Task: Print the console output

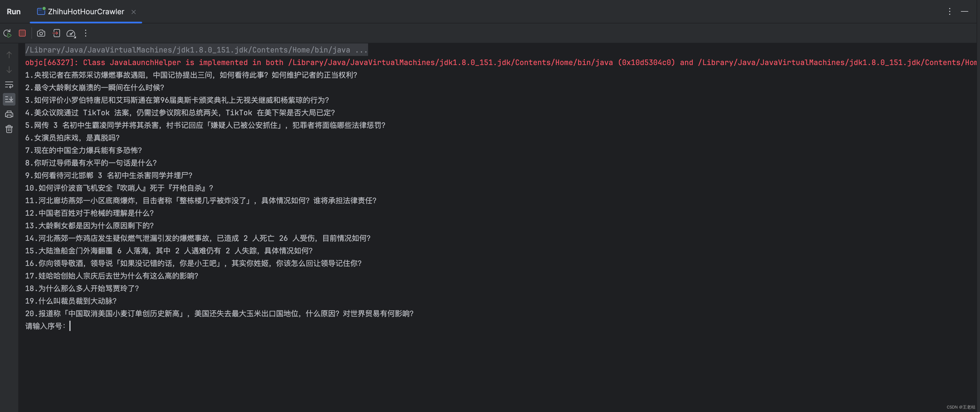Action: tap(9, 114)
